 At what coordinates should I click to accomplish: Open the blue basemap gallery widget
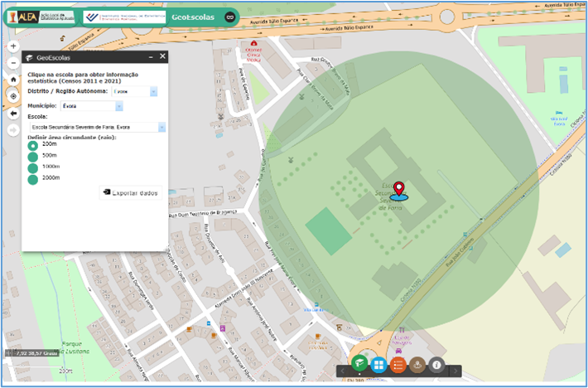pyautogui.click(x=378, y=364)
